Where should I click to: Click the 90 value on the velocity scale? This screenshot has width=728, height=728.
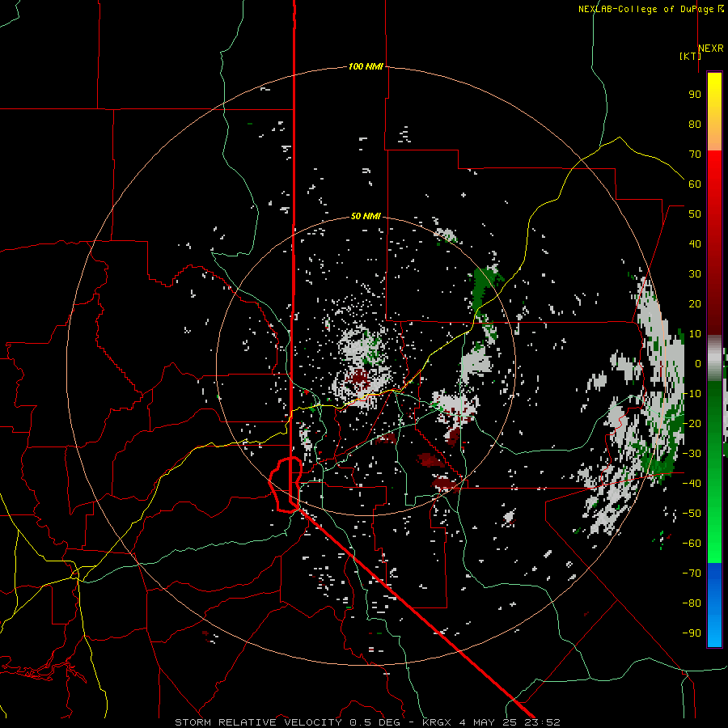tap(695, 95)
